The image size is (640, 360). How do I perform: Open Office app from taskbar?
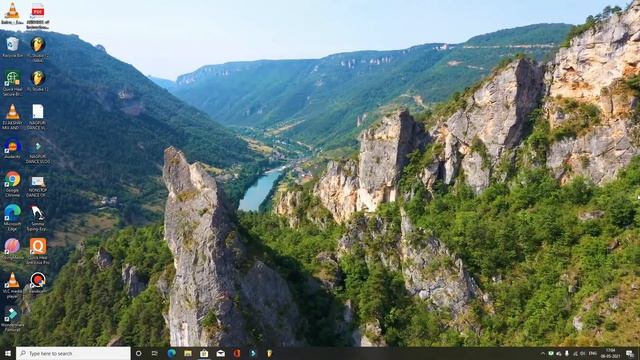click(x=237, y=353)
